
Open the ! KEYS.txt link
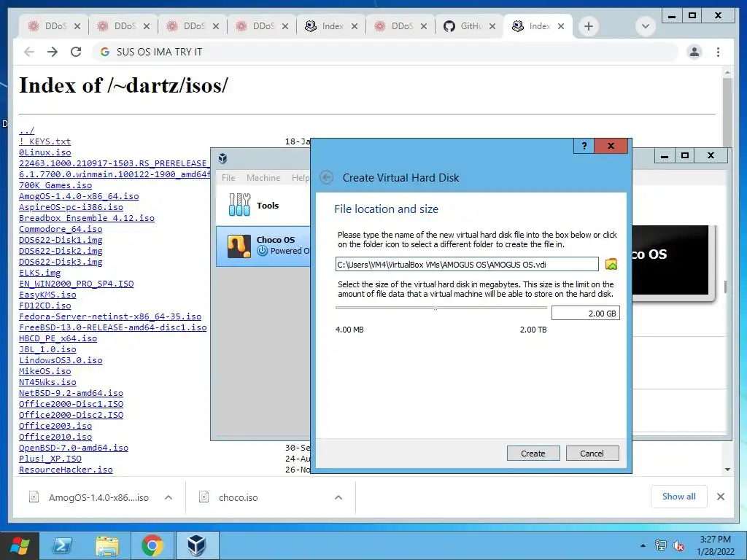tap(44, 141)
